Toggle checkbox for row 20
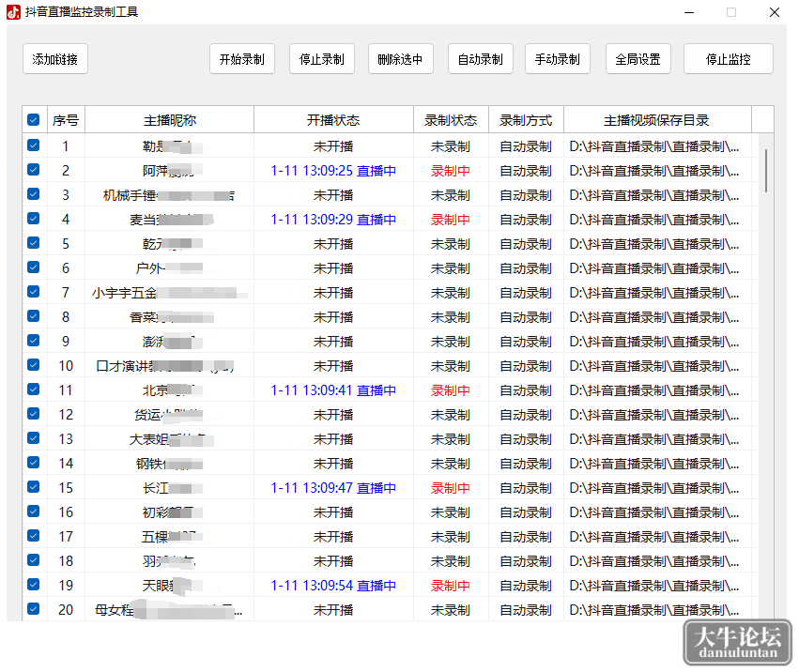The image size is (799, 672). tap(34, 609)
